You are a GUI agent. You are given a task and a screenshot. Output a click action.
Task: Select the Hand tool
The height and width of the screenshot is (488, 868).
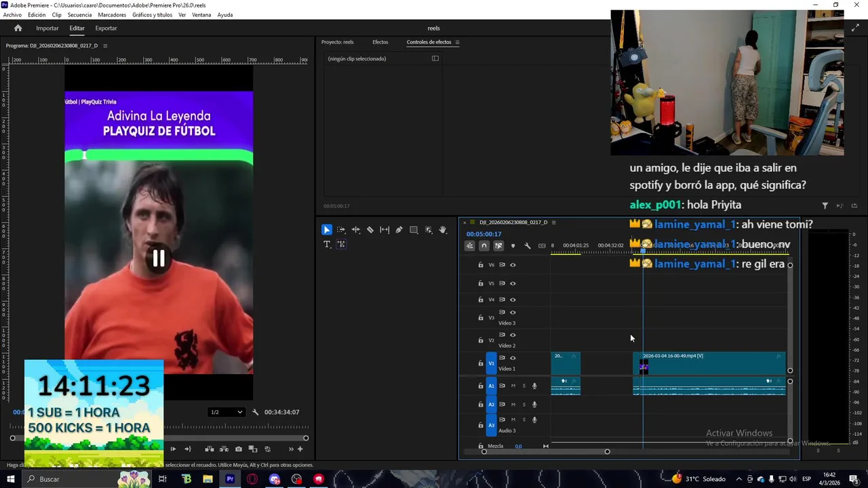443,230
